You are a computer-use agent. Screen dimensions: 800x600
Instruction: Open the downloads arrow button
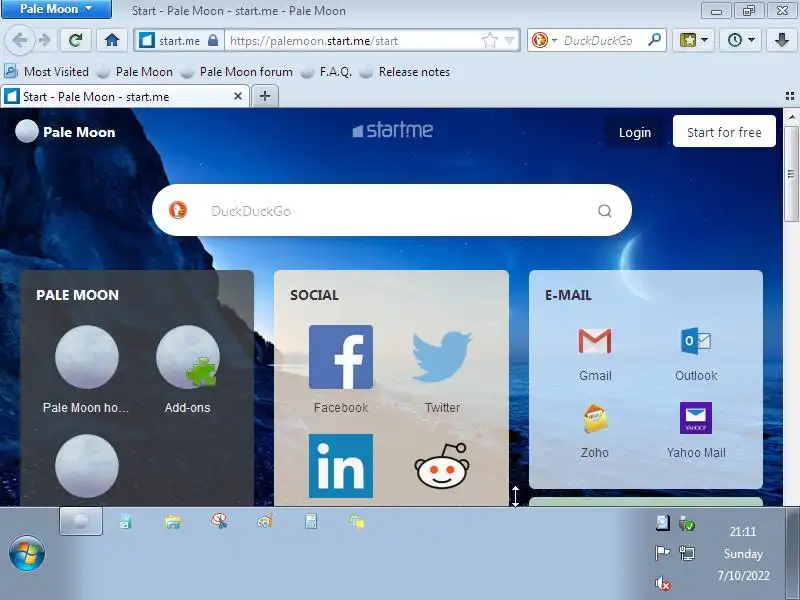point(782,40)
